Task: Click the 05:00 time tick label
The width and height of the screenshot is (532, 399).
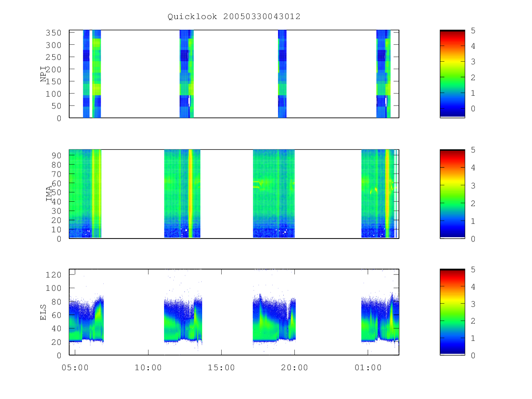Action: 75,368
